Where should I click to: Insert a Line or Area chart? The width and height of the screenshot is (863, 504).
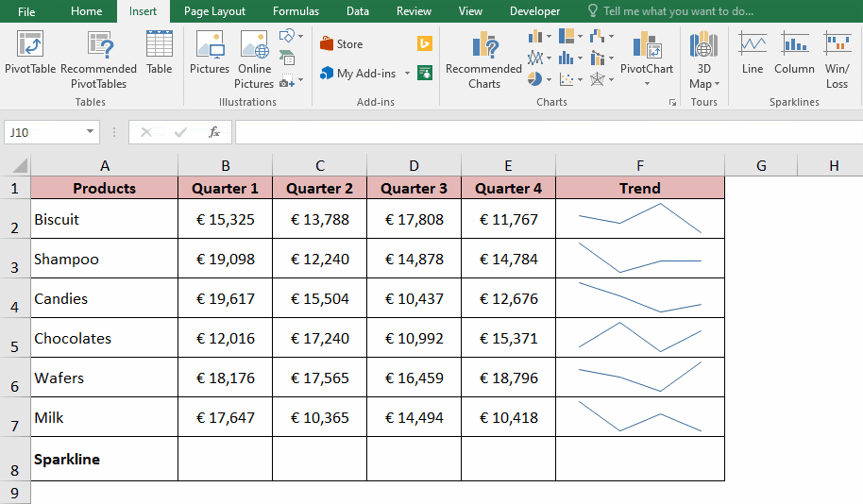click(x=539, y=58)
